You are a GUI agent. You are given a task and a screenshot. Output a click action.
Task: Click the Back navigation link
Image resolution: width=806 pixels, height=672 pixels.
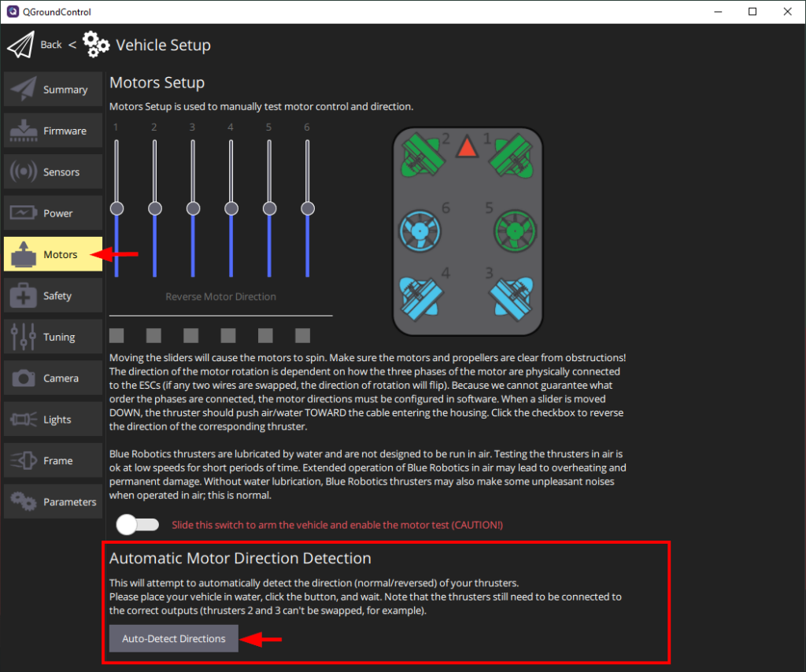click(50, 45)
